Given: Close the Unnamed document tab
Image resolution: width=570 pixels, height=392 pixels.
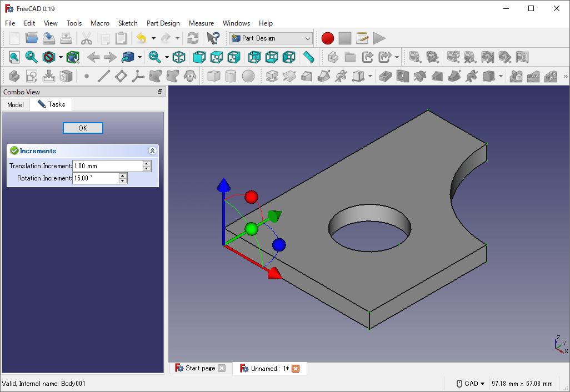Looking at the screenshot, I should pos(295,368).
